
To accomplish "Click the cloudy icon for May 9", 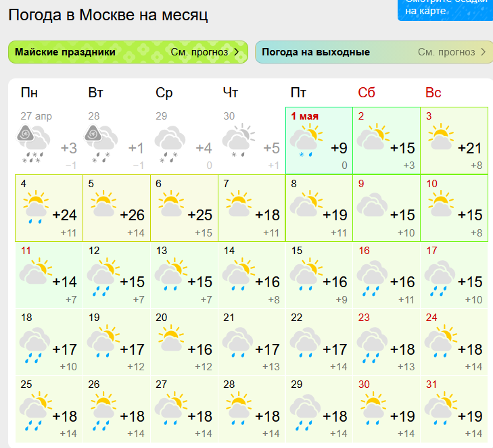I will tap(372, 204).
